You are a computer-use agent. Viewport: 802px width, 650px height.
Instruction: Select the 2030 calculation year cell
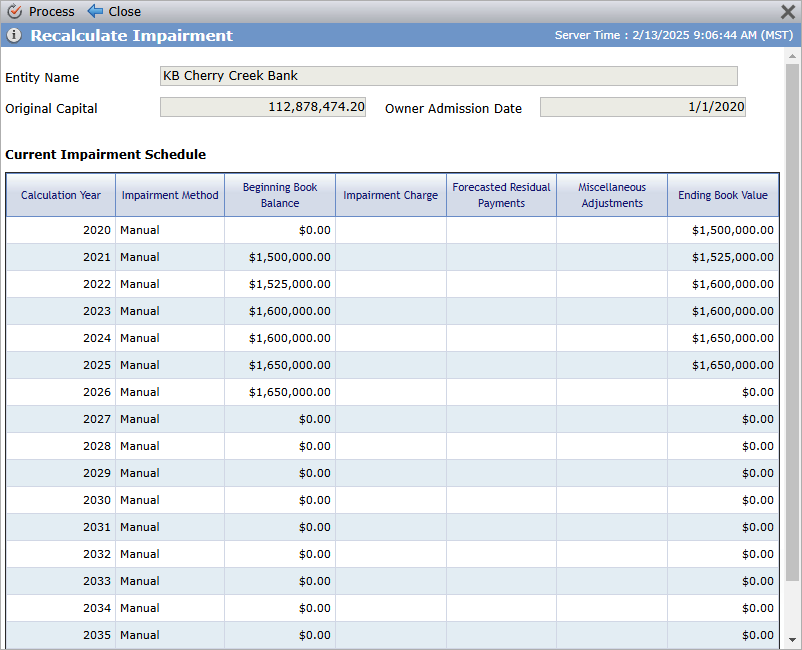pyautogui.click(x=61, y=500)
